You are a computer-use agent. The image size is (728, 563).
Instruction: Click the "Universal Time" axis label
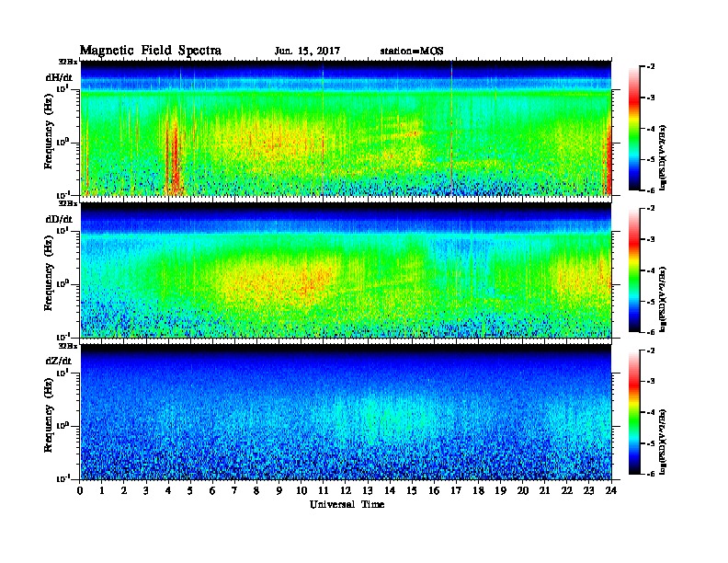[347, 504]
